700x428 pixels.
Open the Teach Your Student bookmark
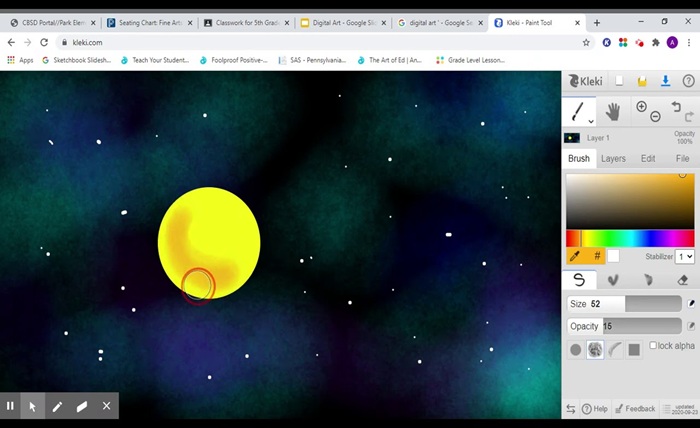tap(155, 60)
